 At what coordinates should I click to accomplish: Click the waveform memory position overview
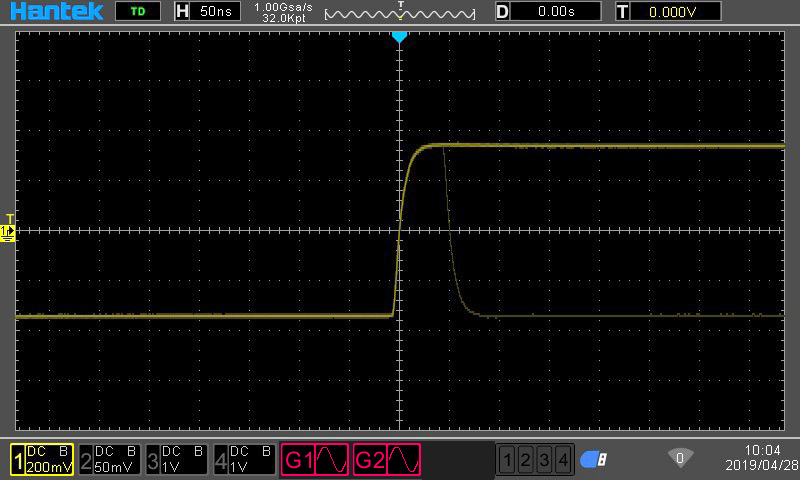(402, 13)
